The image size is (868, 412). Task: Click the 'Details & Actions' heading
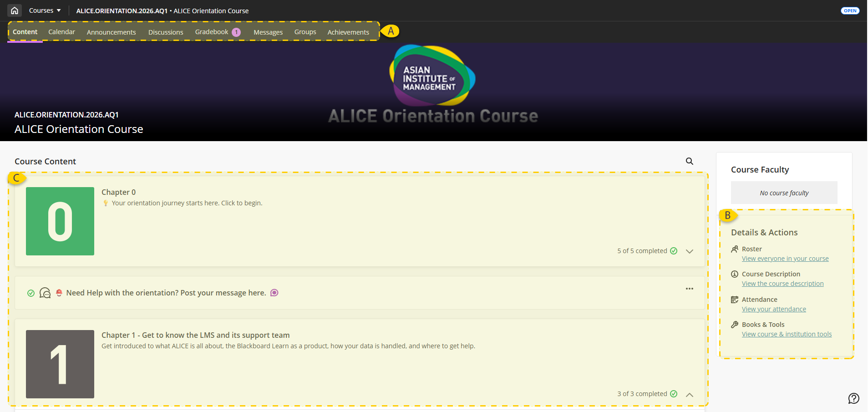[764, 232]
